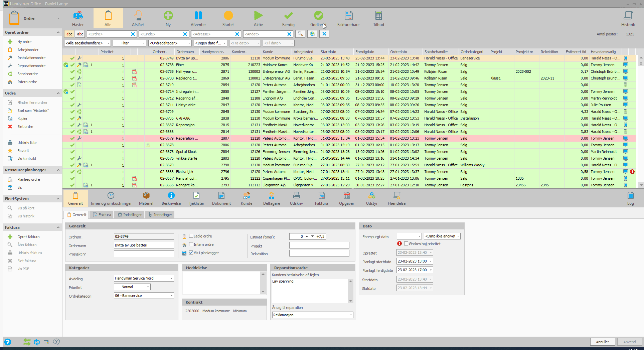Screen dimensions: 644x350
Task: Open the Hændelse panel
Action: (396, 198)
